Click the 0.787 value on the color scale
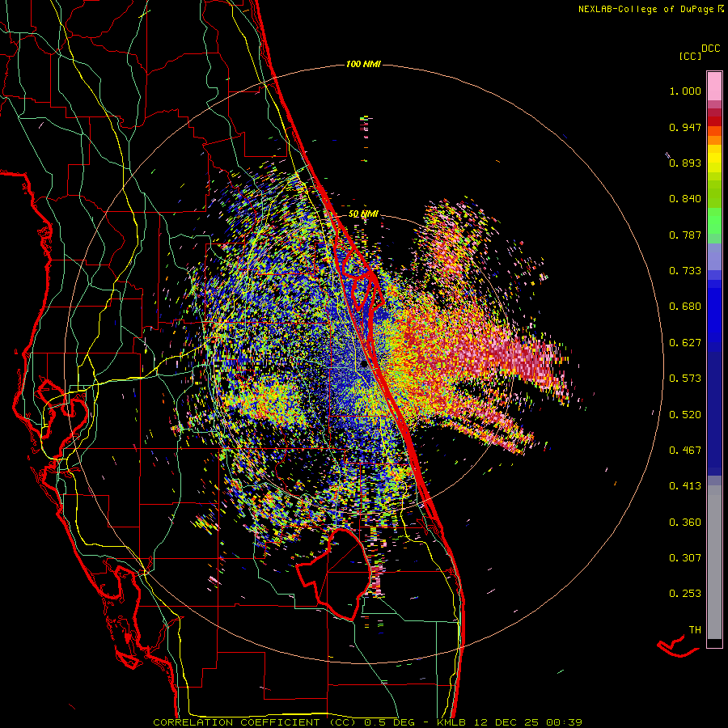The width and height of the screenshot is (728, 728). click(x=685, y=235)
